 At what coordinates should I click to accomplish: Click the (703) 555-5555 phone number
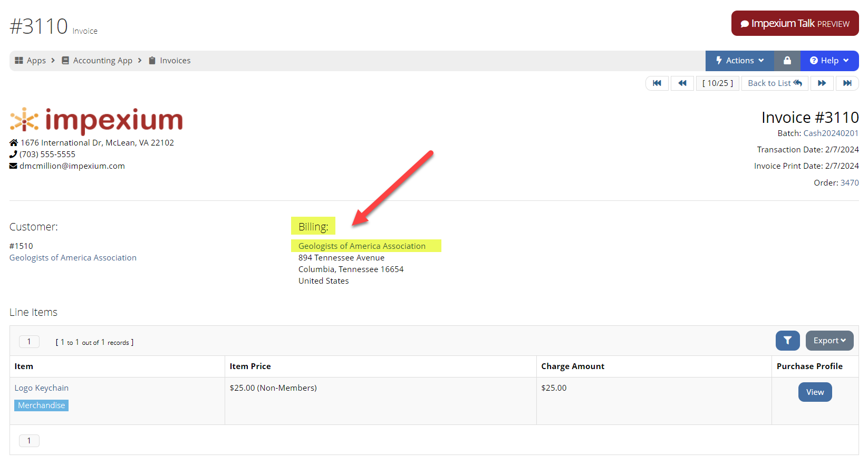coord(47,154)
